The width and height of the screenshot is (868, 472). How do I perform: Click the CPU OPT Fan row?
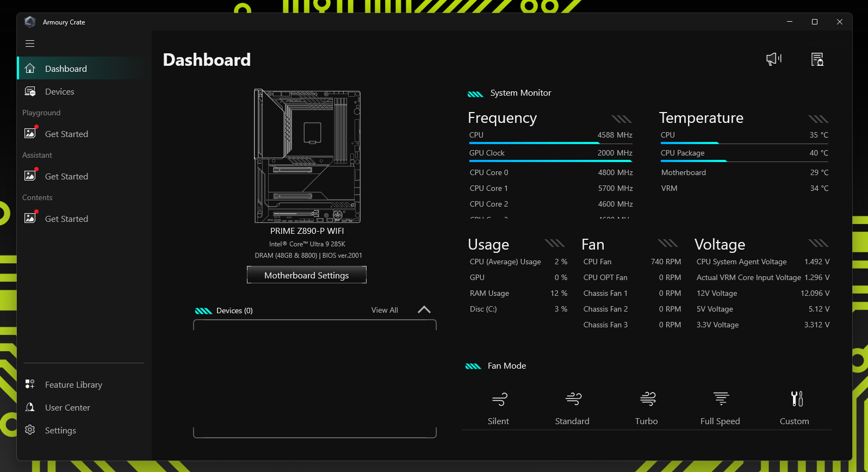click(x=632, y=277)
